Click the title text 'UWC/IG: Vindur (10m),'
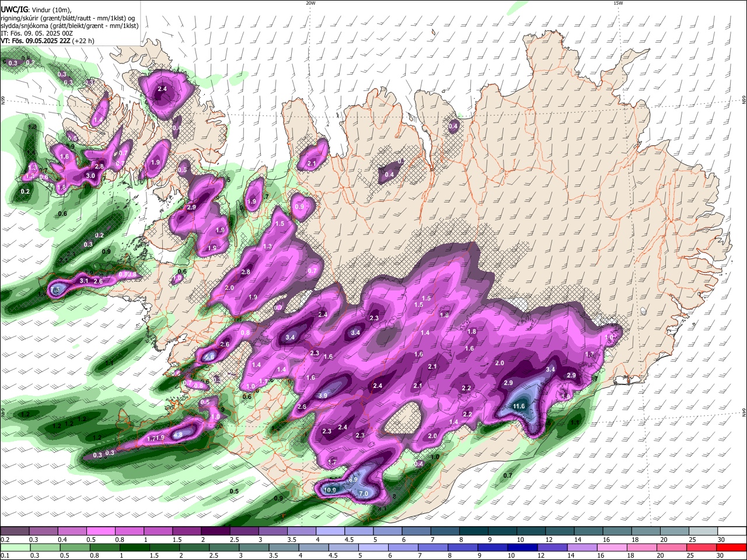 [36, 10]
